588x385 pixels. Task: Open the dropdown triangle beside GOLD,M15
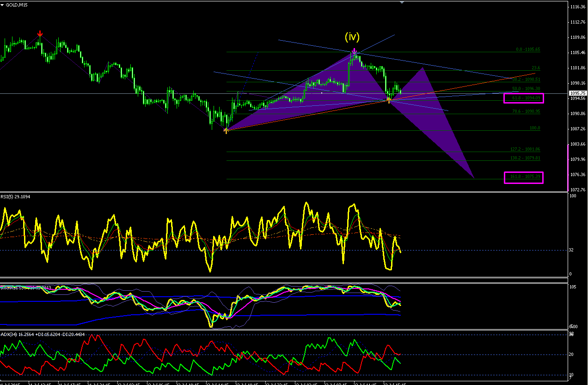tap(3, 5)
